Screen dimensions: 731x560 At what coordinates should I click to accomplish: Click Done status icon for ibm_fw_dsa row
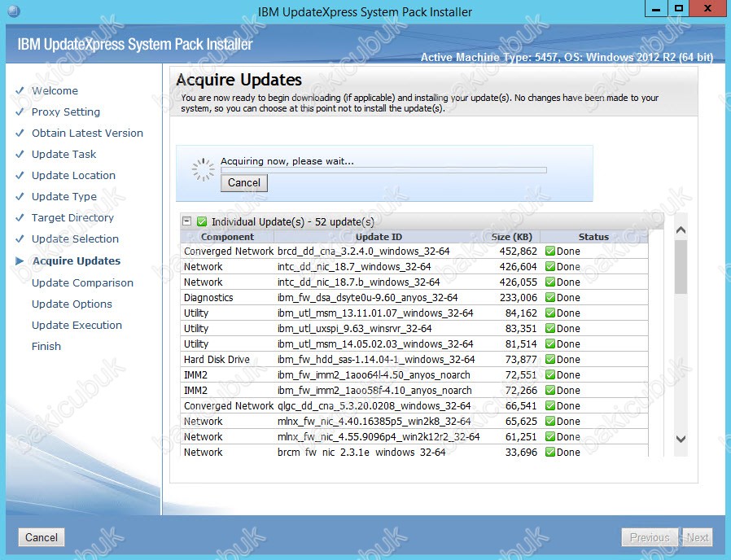click(x=550, y=297)
